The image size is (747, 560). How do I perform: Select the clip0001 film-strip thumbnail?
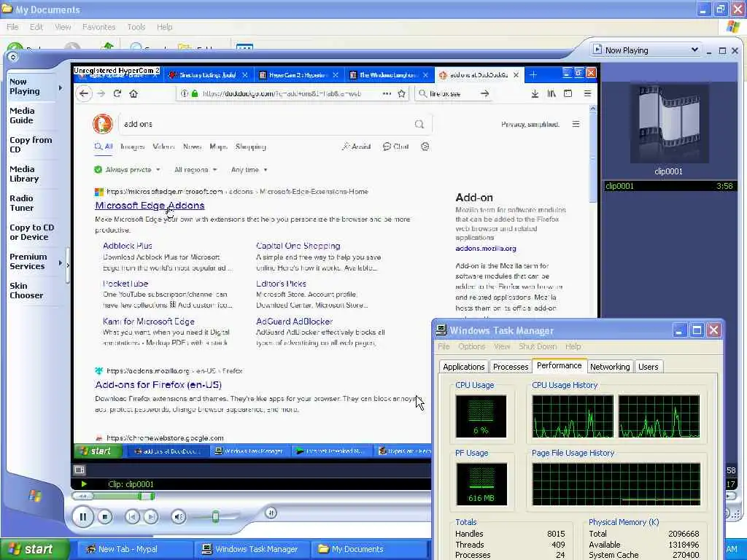[669, 124]
